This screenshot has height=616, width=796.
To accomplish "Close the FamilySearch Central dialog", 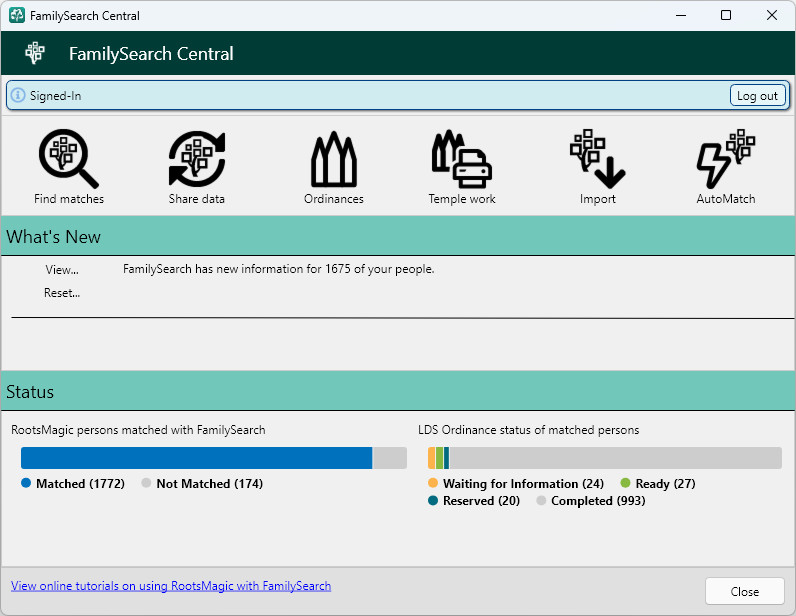I will [x=744, y=591].
